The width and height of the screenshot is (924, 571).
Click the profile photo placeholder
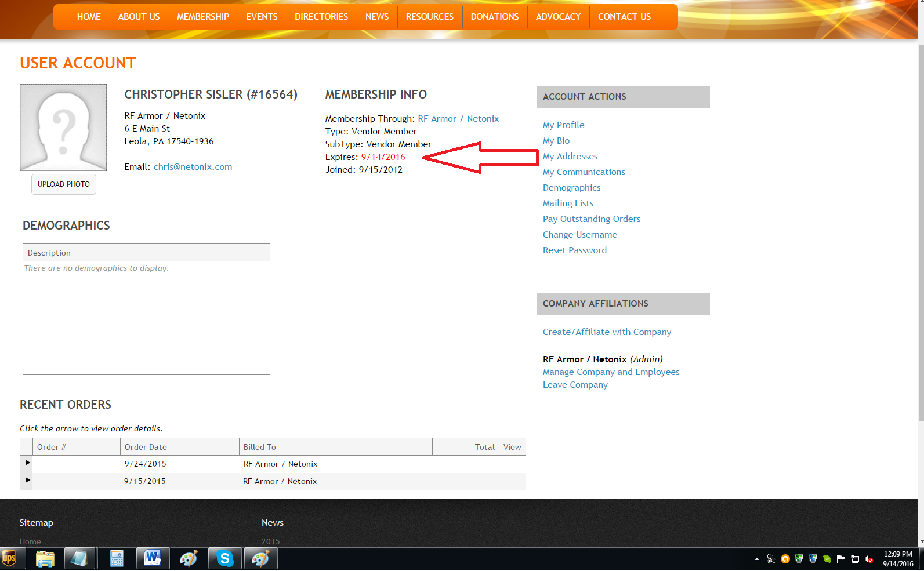tap(63, 128)
